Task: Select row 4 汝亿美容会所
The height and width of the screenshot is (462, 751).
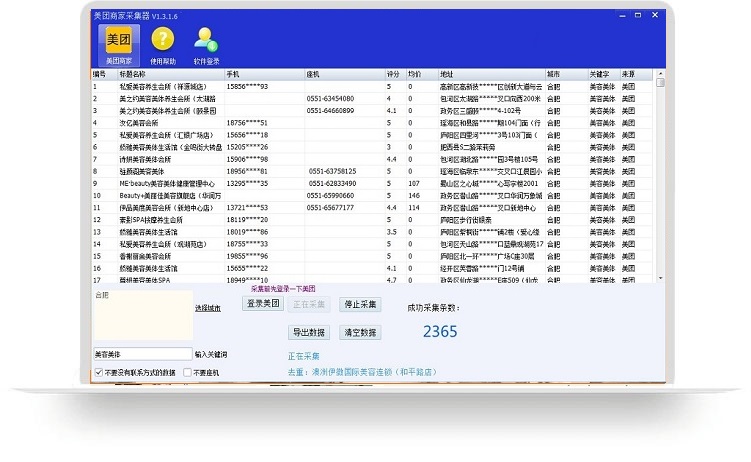Action: (372, 123)
